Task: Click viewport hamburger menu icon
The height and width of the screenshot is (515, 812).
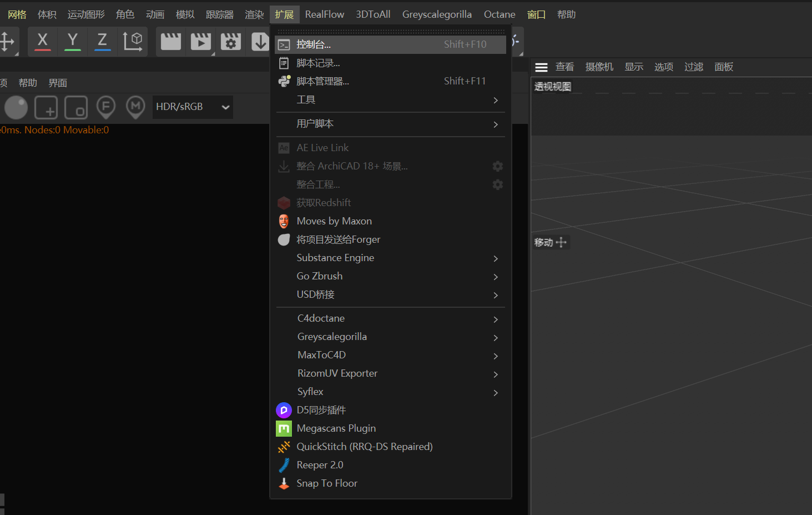Action: (x=542, y=67)
